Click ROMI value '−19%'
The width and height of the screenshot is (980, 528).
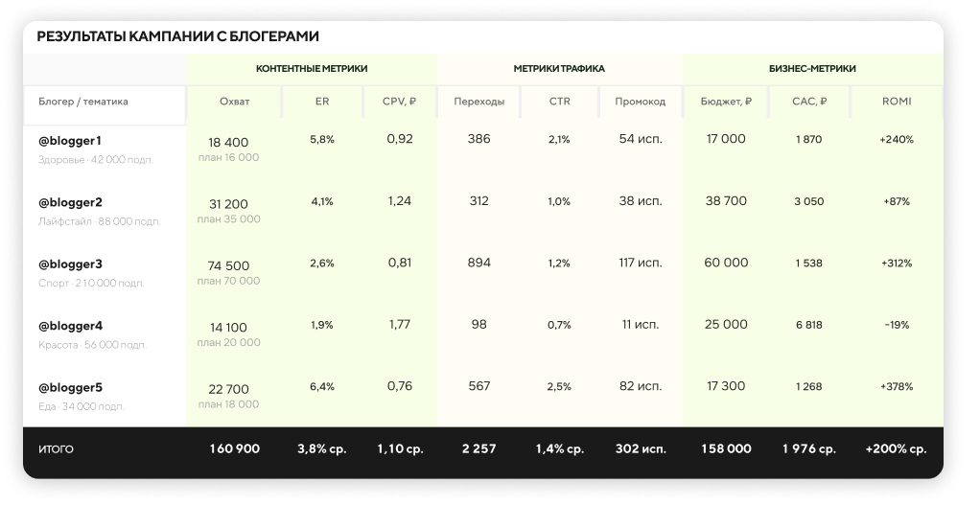(897, 325)
